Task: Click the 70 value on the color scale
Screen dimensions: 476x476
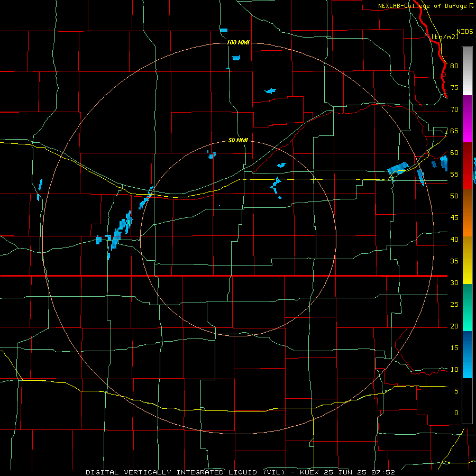Action: coord(454,109)
